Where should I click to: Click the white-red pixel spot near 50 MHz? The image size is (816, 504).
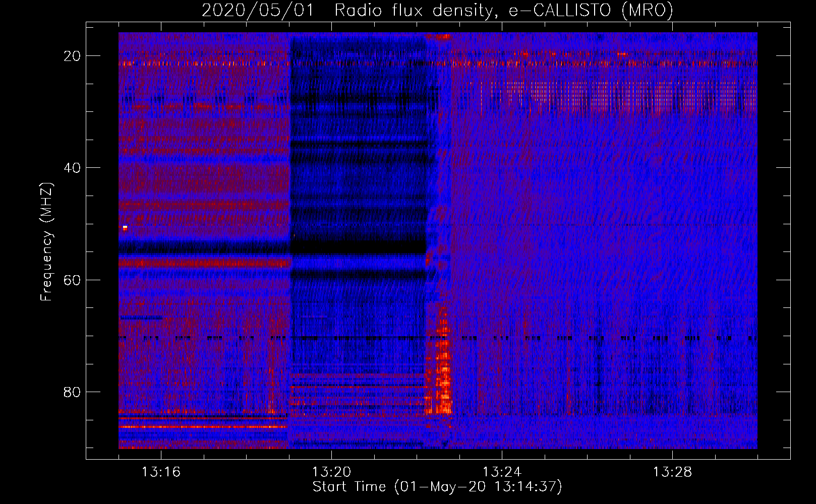pos(125,228)
